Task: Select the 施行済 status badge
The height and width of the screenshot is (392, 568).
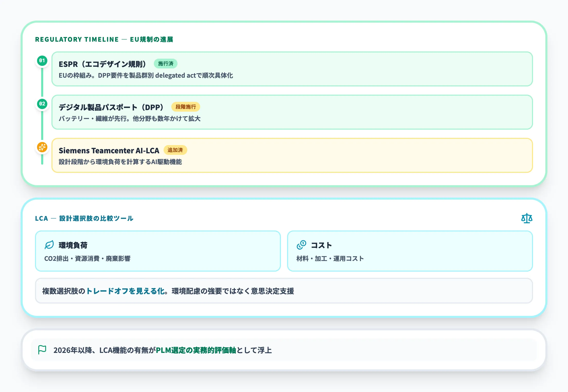Action: tap(166, 64)
